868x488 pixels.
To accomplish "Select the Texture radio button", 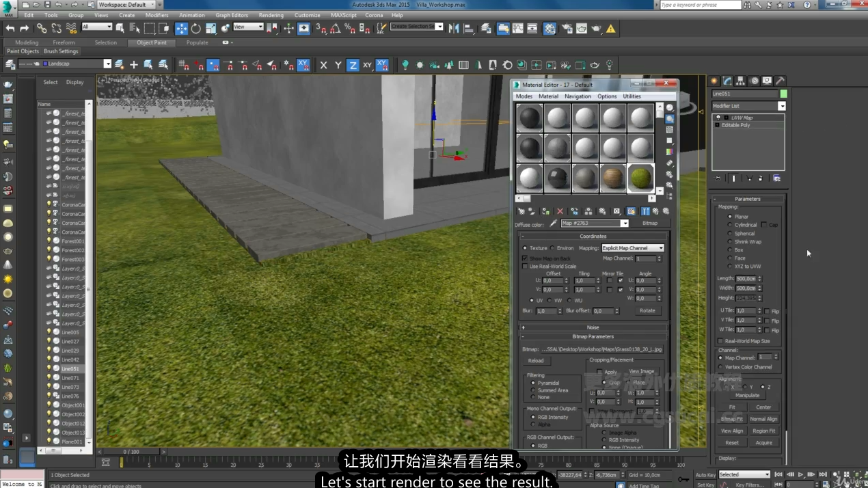I will (525, 248).
